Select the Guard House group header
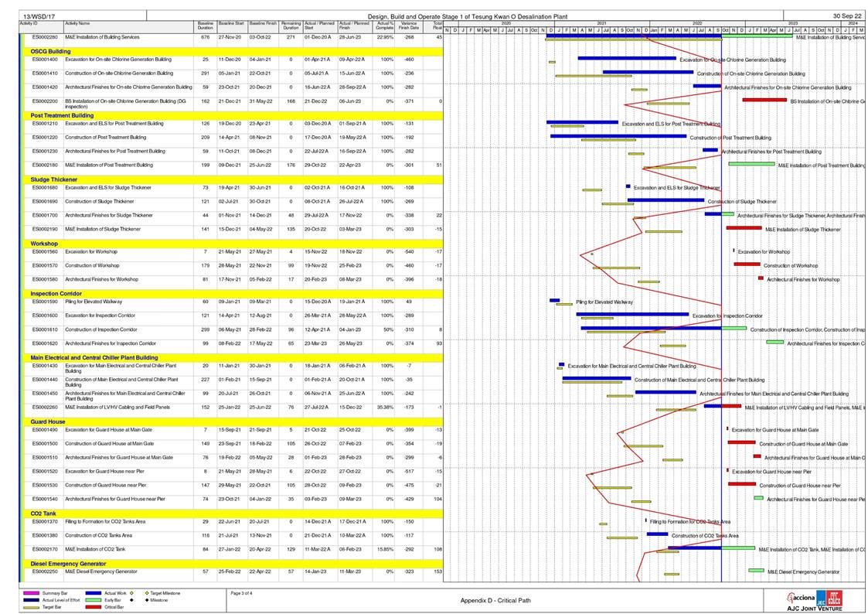This screenshot has height=614, width=868. tap(47, 421)
